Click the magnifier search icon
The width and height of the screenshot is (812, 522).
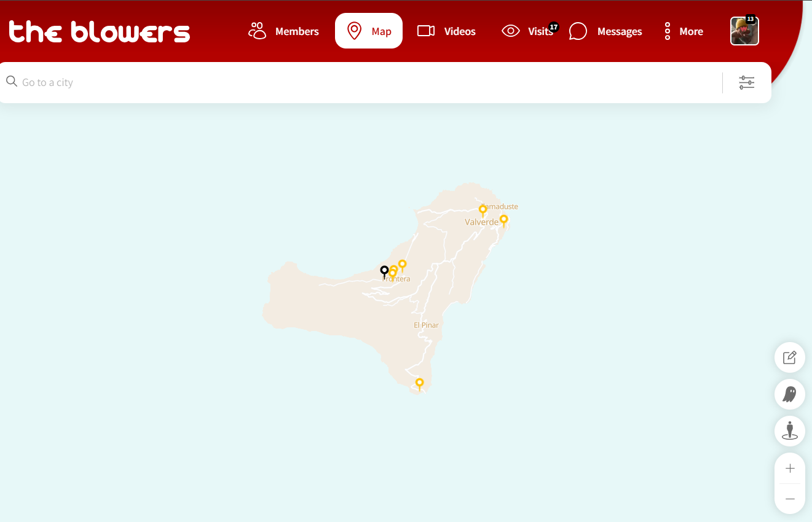(11, 82)
